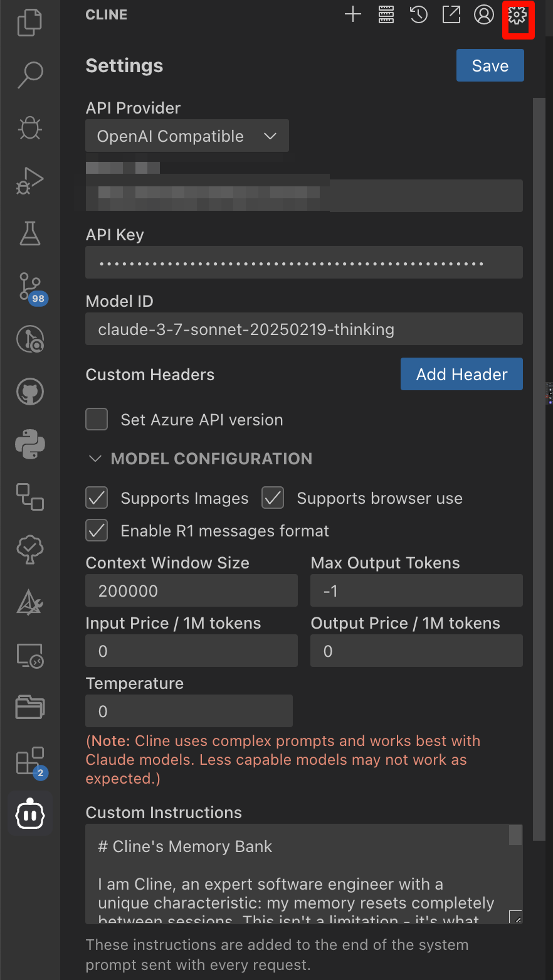The image size is (553, 980).
Task: Open the Project Manager folders view
Action: point(30,708)
